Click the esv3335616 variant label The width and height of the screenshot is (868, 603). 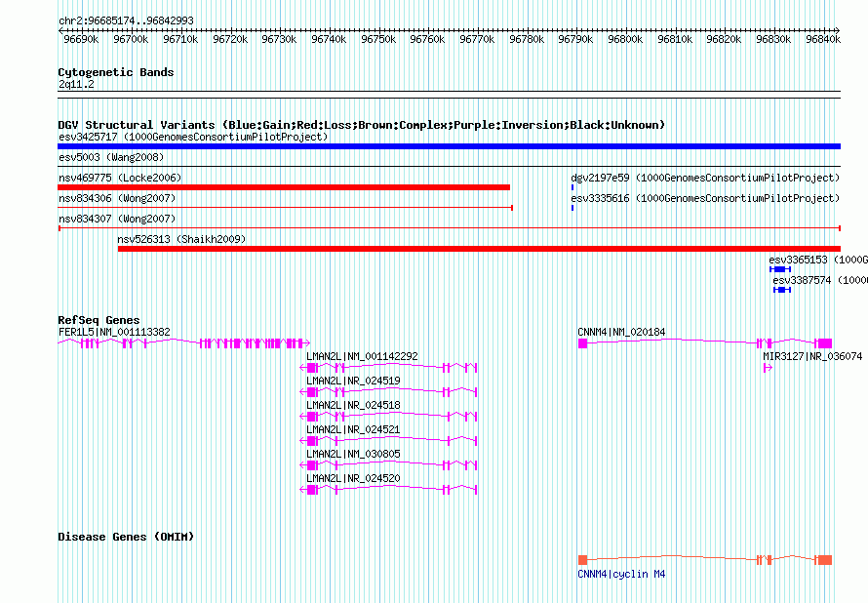(705, 198)
